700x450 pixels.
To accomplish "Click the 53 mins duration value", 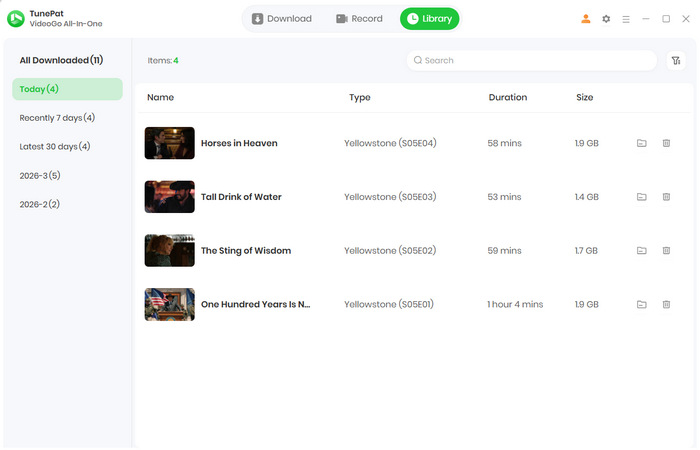I will point(504,197).
